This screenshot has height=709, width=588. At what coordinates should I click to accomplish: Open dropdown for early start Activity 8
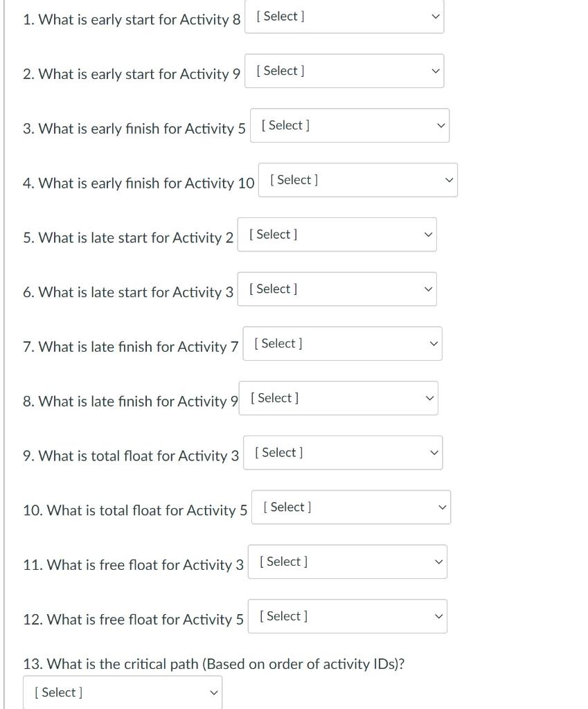tap(344, 17)
